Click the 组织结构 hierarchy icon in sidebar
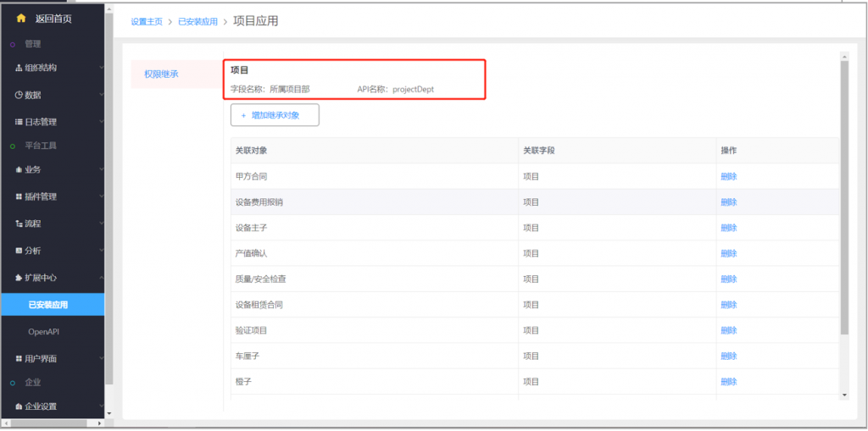The image size is (868, 431). [x=19, y=68]
